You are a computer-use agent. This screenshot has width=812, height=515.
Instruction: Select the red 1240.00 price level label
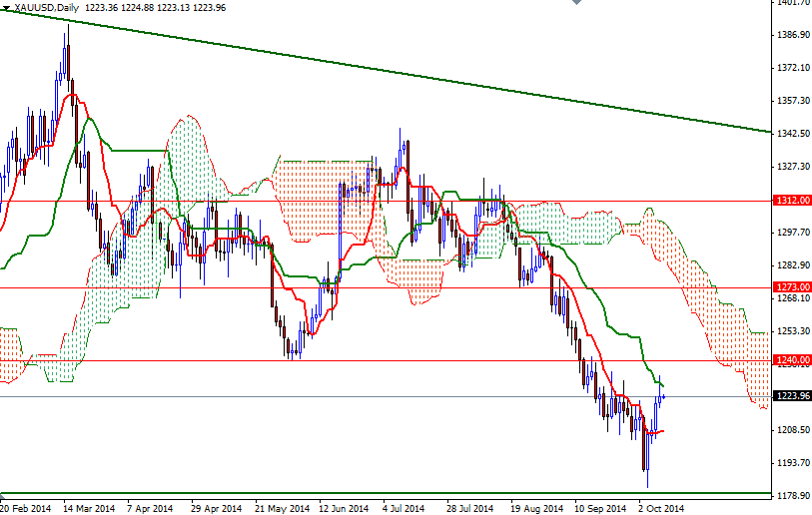pyautogui.click(x=791, y=360)
